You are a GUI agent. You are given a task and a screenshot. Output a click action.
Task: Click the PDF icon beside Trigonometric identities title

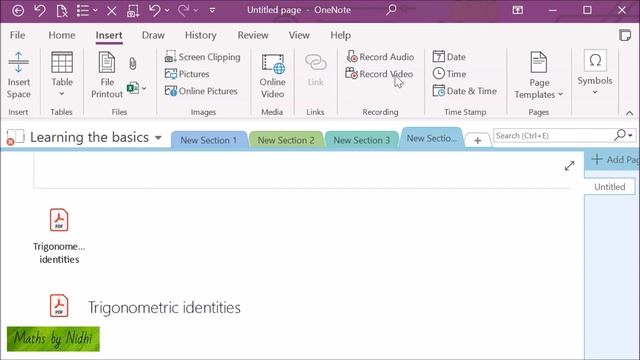click(x=59, y=306)
